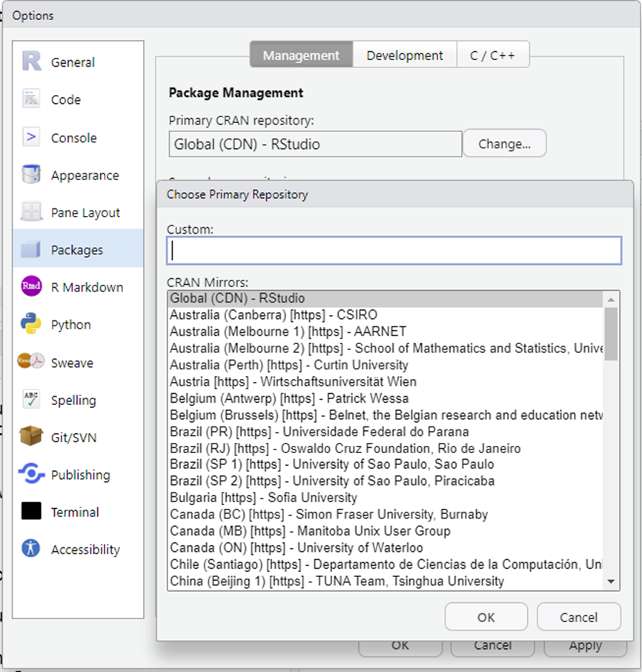Select Canada (ON) University of Waterloo mirror
This screenshot has height=672, width=642.
coord(385,547)
